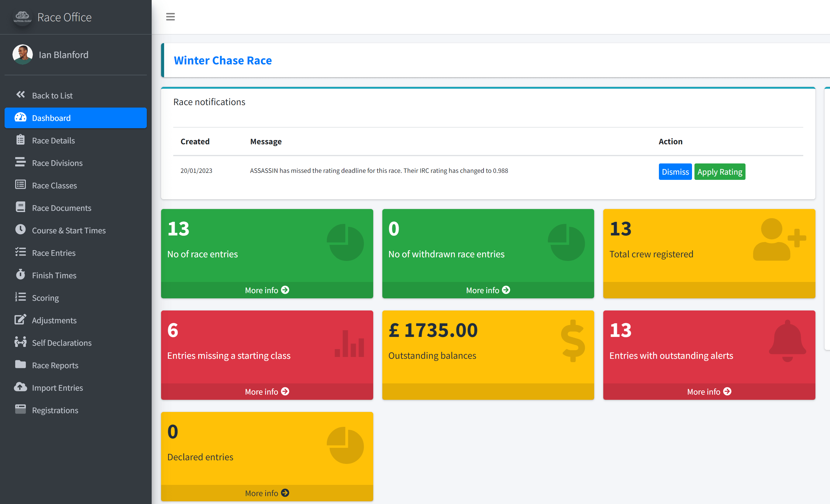This screenshot has width=830, height=504.
Task: Click the 'Race notifications' heading
Action: [x=209, y=102]
